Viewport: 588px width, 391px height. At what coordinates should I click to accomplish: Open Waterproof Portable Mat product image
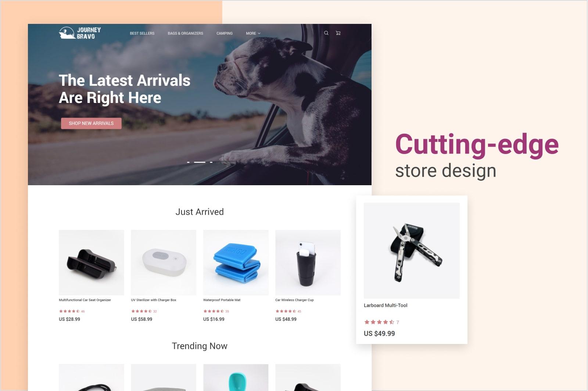236,263
